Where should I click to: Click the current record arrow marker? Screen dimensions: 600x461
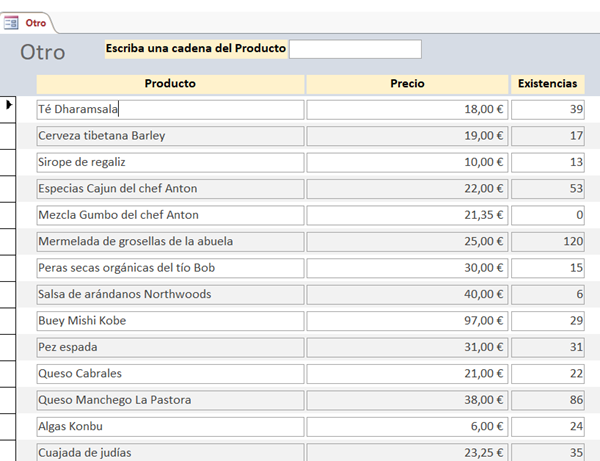9,105
